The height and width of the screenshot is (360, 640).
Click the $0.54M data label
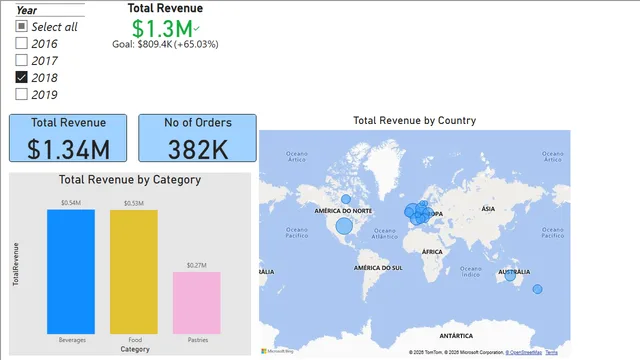click(x=71, y=203)
